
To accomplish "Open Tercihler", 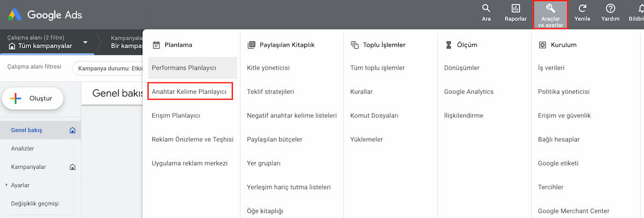I will [551, 187].
